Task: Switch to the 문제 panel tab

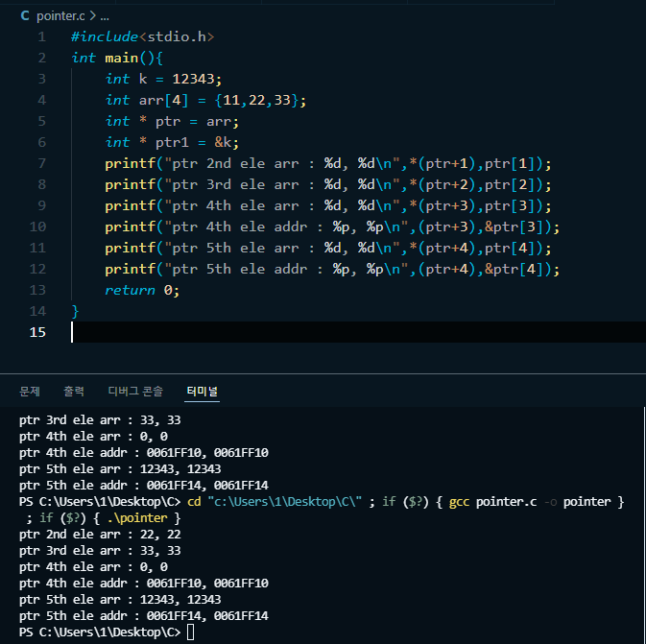Action: 30,391
